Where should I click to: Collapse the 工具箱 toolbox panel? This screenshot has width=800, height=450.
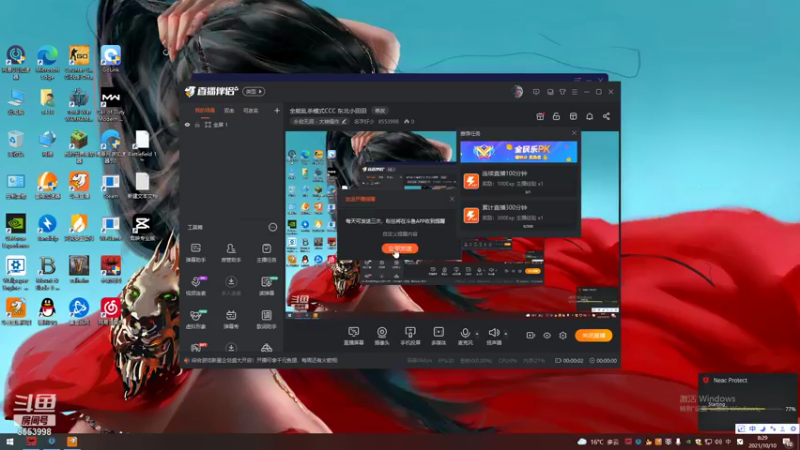(273, 227)
